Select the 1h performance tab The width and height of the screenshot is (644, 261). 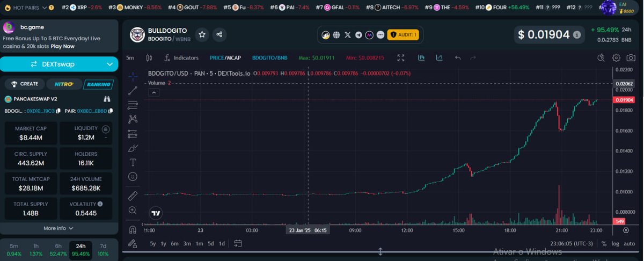[36, 250]
